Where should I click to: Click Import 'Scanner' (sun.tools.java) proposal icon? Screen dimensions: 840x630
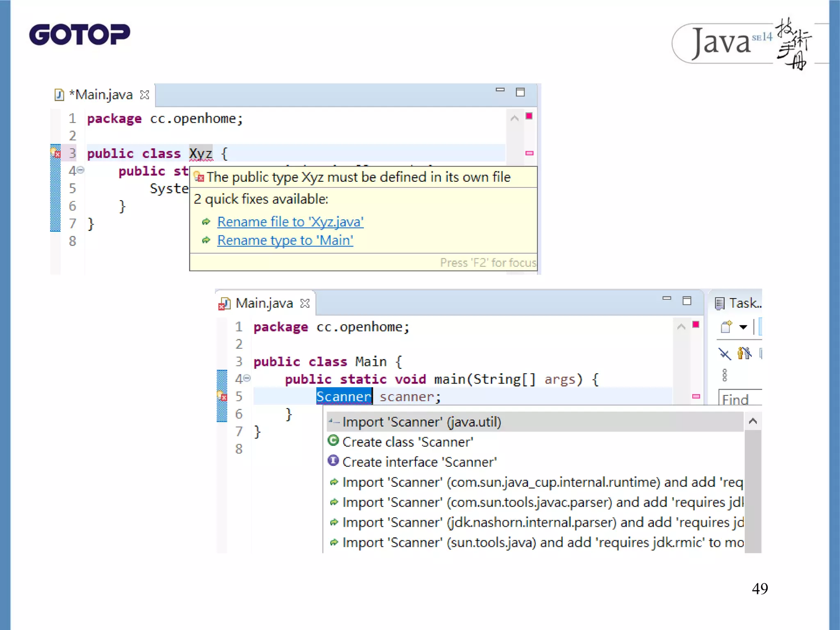click(334, 542)
